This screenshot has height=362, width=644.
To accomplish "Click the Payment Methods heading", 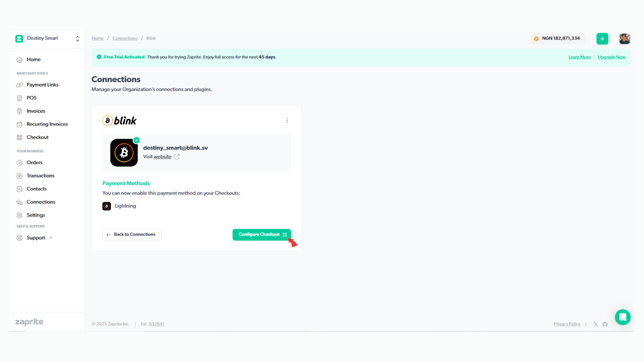I will coord(126,183).
